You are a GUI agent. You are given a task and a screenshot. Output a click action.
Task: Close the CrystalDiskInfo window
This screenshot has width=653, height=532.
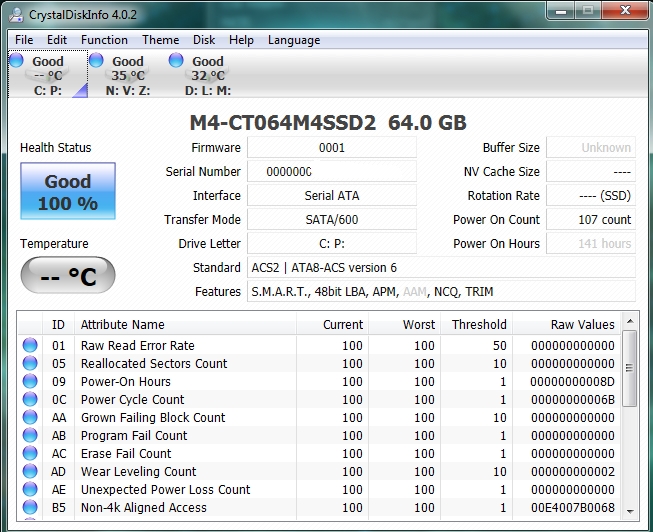pyautogui.click(x=625, y=11)
